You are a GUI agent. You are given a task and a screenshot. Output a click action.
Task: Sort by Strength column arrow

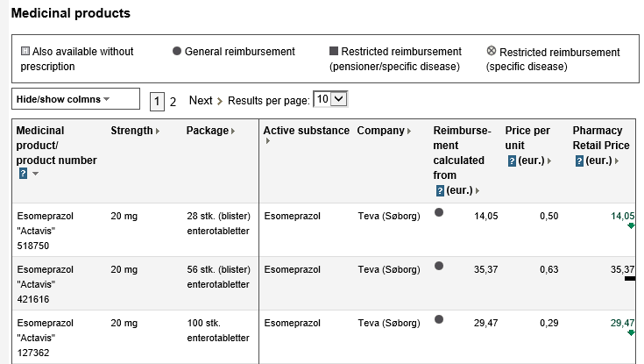pos(158,132)
